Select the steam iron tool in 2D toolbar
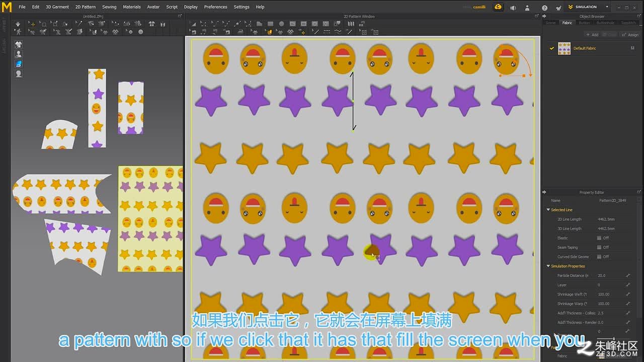This screenshot has height=362, width=644. pyautogui.click(x=240, y=32)
